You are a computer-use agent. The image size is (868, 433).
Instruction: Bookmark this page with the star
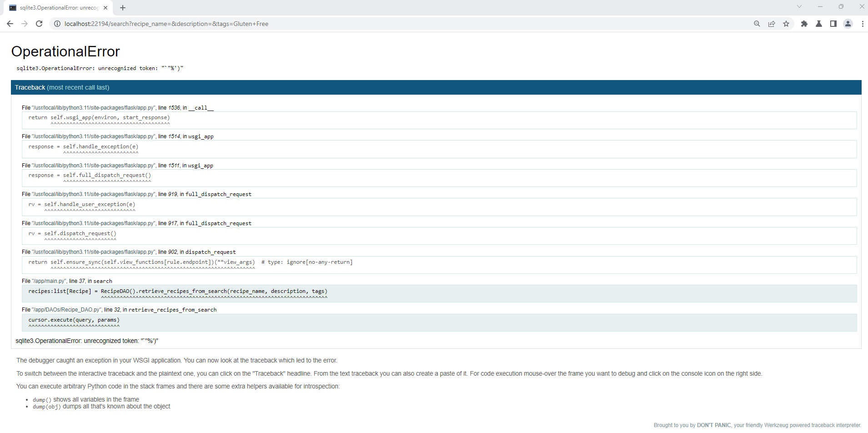pos(786,24)
